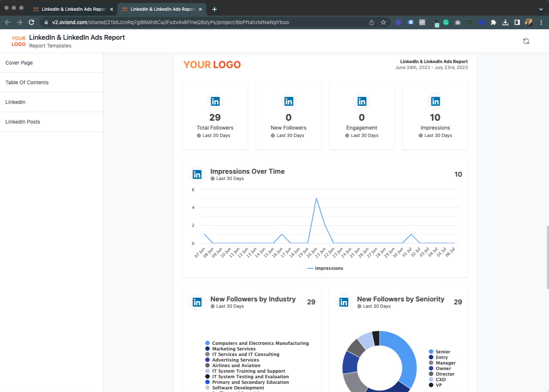The width and height of the screenshot is (549, 392).
Task: Toggle Primary and Secondary Education legend item
Action: click(x=247, y=382)
